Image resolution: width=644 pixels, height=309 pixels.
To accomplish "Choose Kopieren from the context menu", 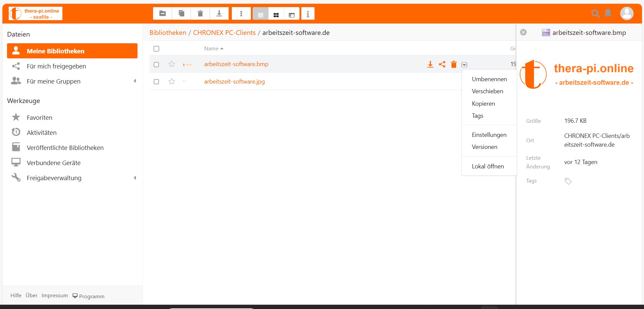I will [x=489, y=104].
